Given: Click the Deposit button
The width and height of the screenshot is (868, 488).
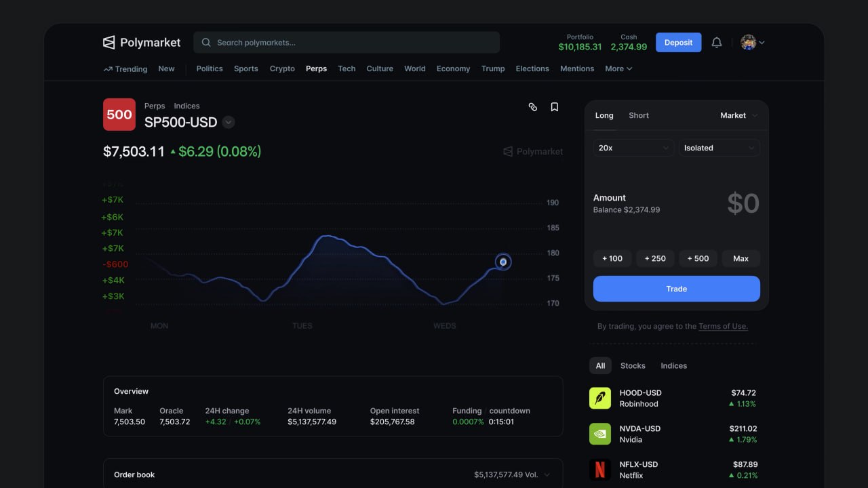Looking at the screenshot, I should tap(678, 42).
